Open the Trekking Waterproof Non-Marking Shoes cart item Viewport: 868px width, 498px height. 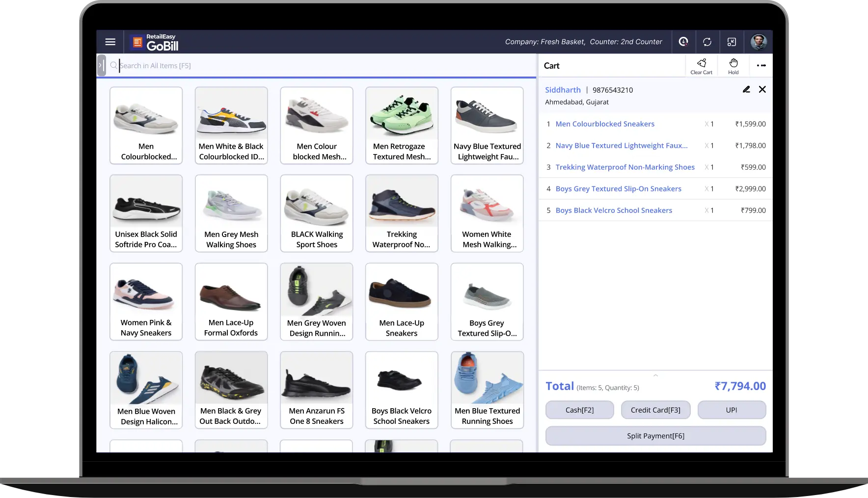coord(625,167)
